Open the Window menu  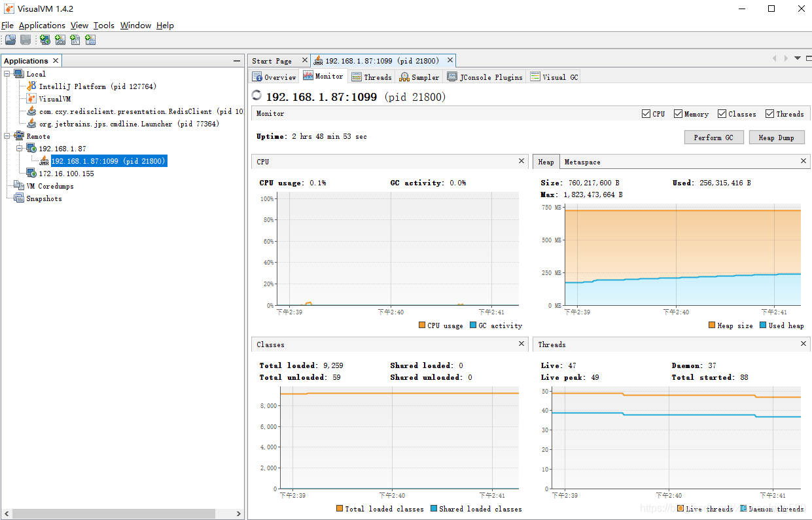pos(135,26)
